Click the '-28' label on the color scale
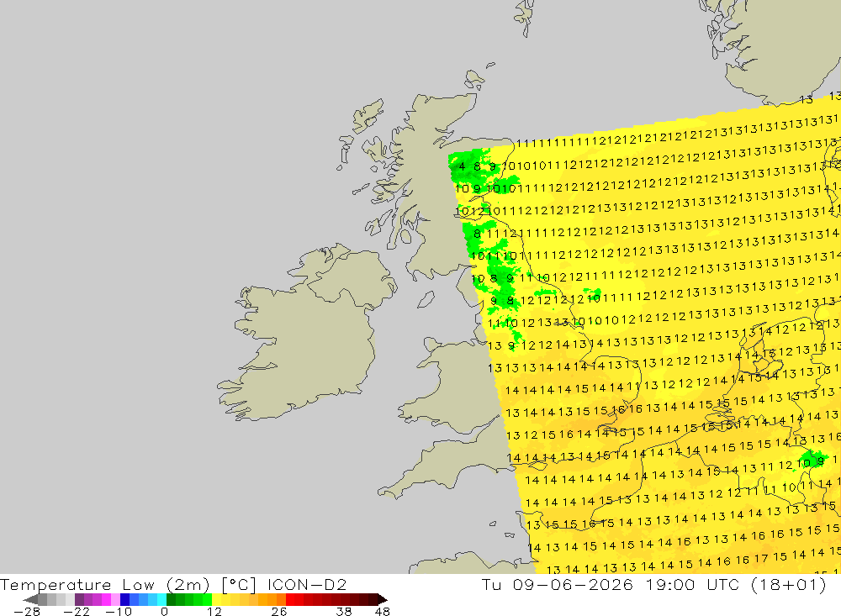This screenshot has height=616, width=841. tap(27, 612)
